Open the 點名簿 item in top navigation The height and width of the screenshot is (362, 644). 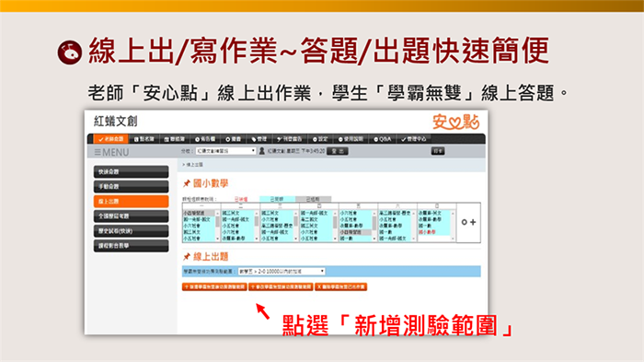point(144,139)
